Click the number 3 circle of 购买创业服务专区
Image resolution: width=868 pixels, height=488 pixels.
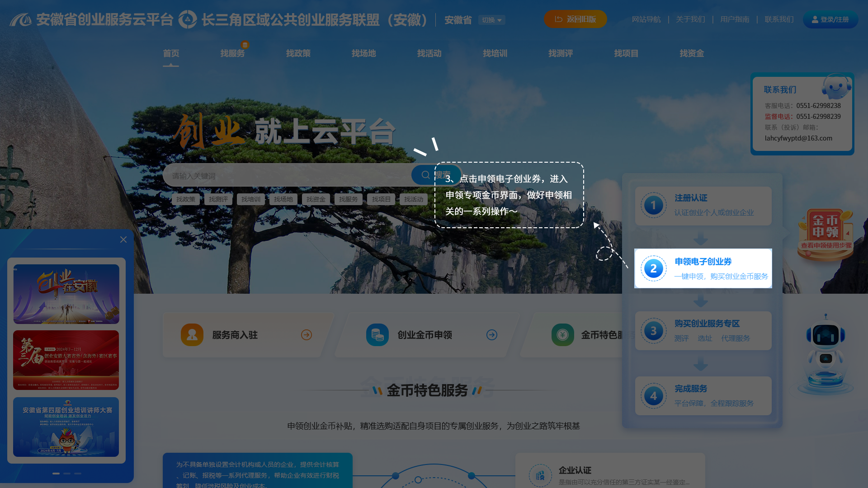point(654,331)
